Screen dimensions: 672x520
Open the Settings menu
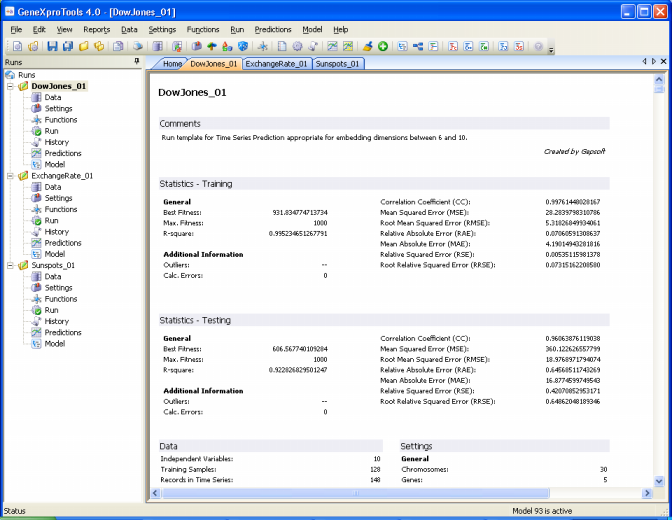click(162, 30)
